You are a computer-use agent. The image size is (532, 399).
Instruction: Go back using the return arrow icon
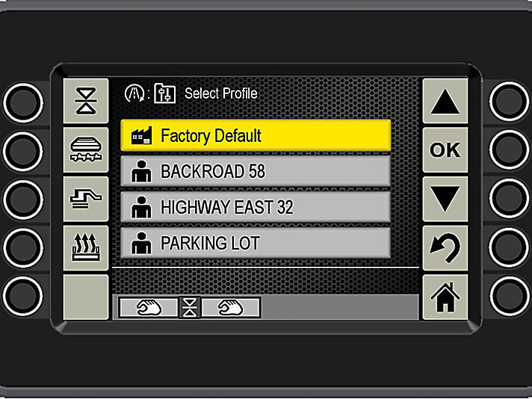click(445, 248)
